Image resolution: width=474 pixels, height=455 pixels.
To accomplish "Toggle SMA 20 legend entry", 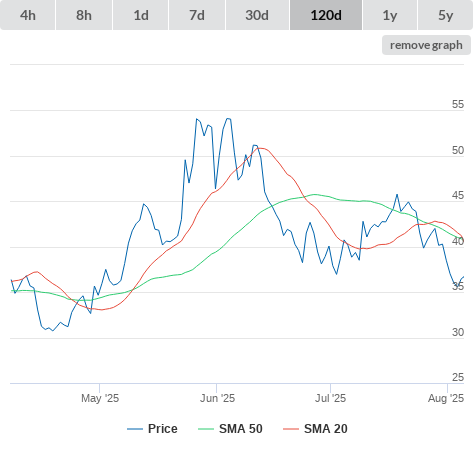I will coord(315,429).
